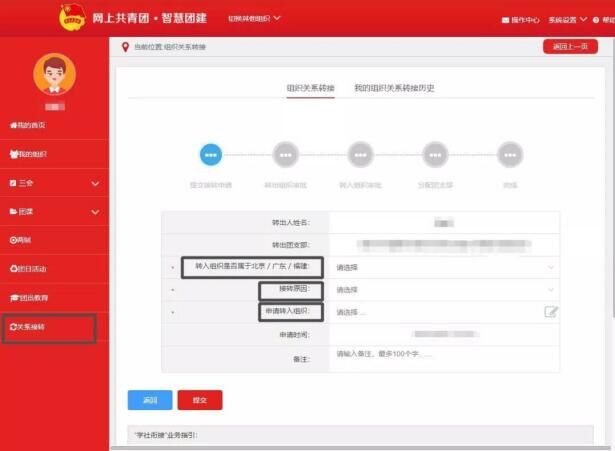Open 团员教育 sidebar item
This screenshot has height=451, width=615.
[29, 298]
